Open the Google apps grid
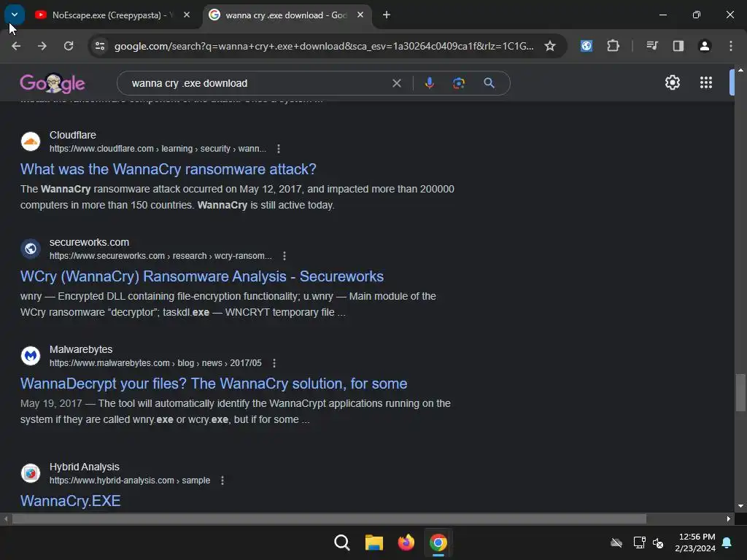 pyautogui.click(x=706, y=83)
